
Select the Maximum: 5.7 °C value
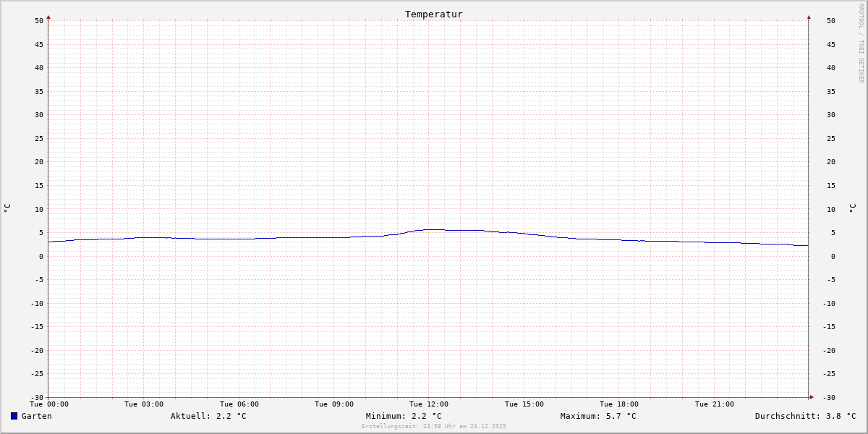(x=598, y=416)
